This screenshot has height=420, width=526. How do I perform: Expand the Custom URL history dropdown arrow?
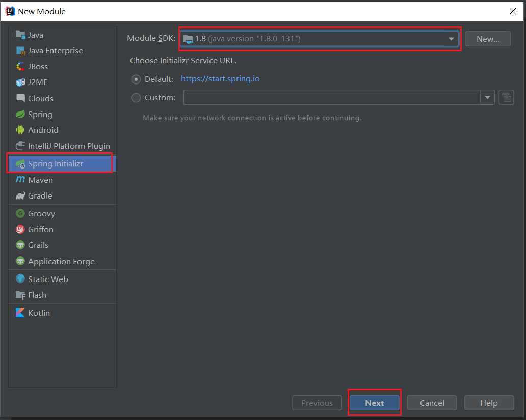[487, 98]
